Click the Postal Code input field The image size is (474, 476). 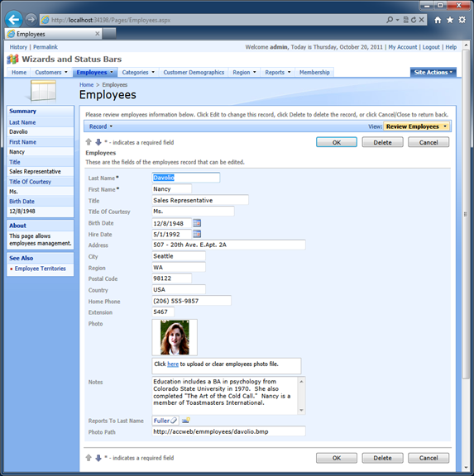coord(172,278)
